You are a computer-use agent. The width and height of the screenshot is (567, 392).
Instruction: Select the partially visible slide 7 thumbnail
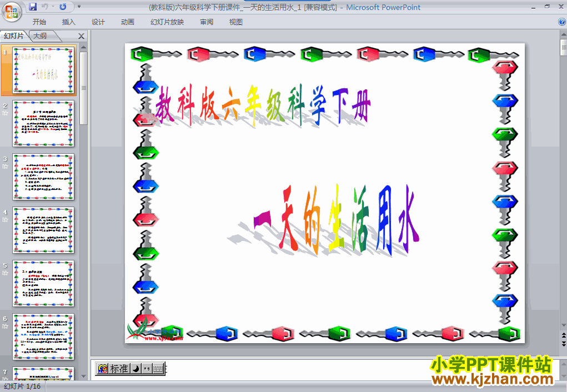click(43, 373)
